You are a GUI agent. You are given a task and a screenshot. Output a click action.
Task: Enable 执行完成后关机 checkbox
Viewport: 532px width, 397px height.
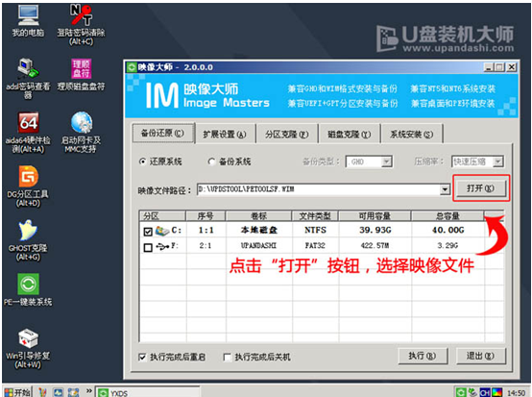[228, 357]
